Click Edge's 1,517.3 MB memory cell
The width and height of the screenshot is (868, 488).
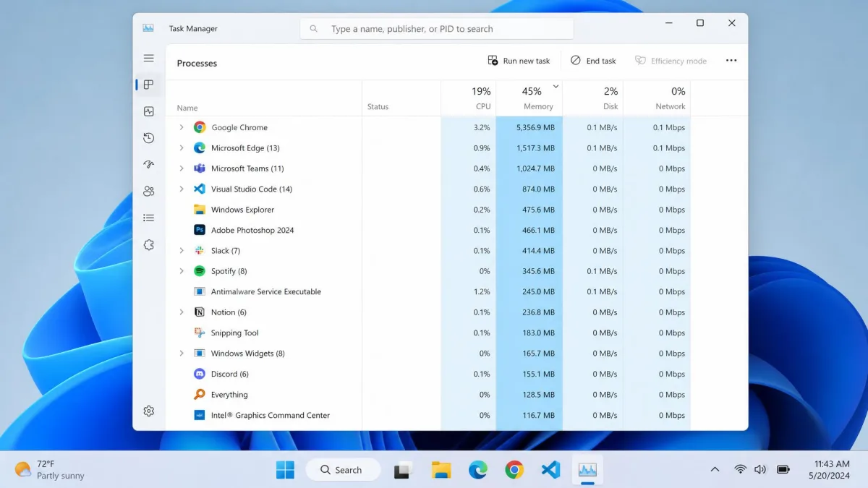[x=529, y=147]
